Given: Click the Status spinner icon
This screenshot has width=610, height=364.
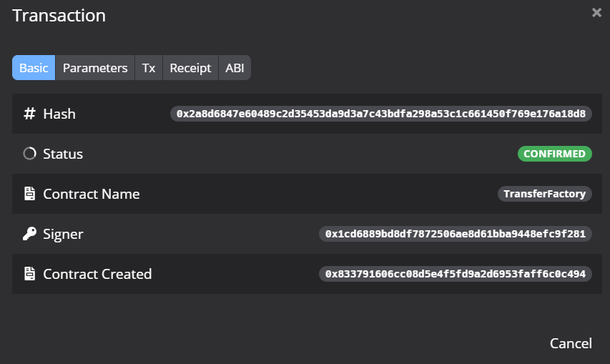Looking at the screenshot, I should pos(29,154).
